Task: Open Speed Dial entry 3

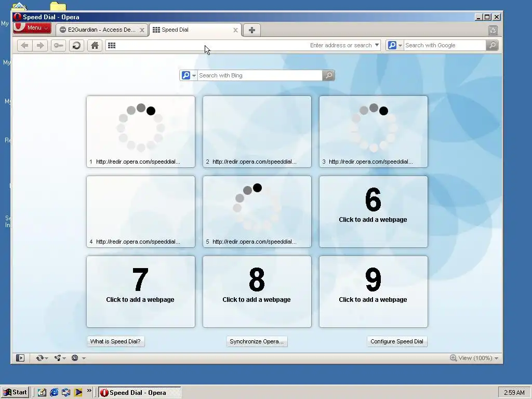Action: point(374,131)
